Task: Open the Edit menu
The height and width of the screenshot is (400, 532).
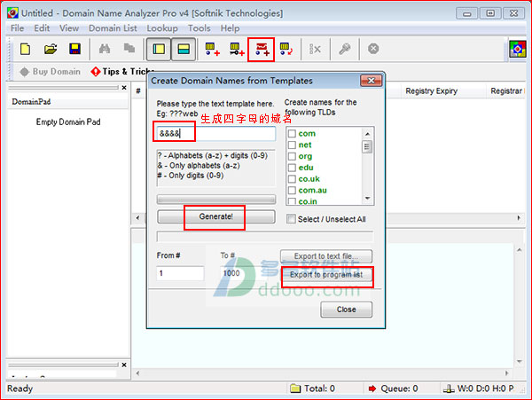Action: coord(42,28)
